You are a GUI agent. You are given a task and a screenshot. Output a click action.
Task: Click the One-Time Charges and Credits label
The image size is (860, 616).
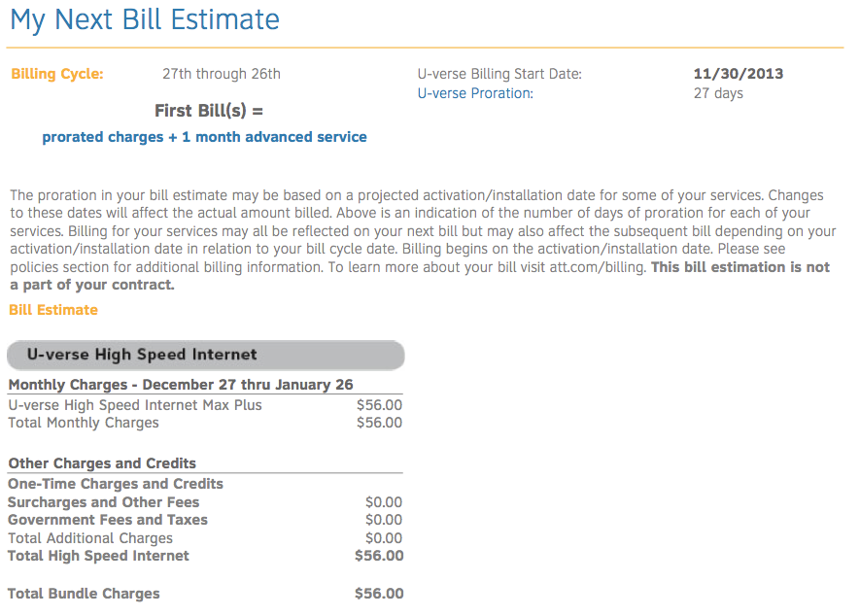click(116, 484)
